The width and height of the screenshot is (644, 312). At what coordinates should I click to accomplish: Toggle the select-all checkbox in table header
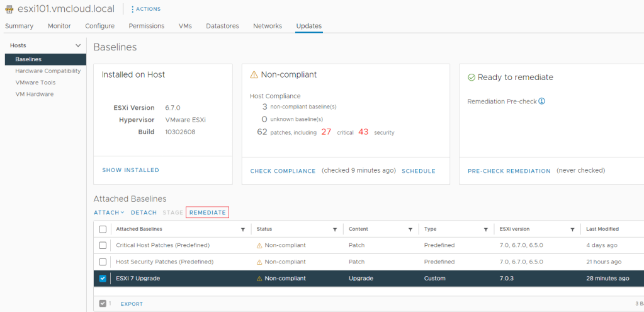[x=103, y=229]
